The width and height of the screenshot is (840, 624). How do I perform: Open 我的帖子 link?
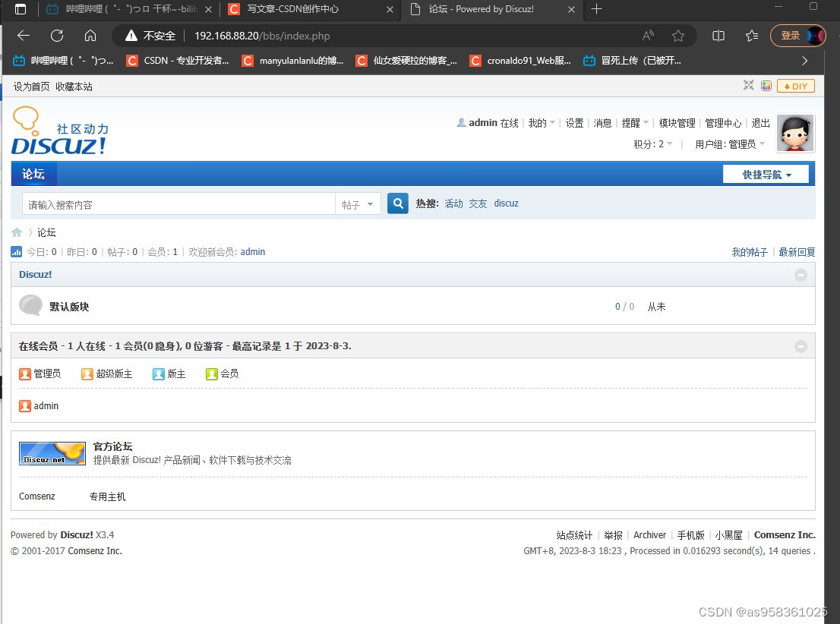coord(750,252)
